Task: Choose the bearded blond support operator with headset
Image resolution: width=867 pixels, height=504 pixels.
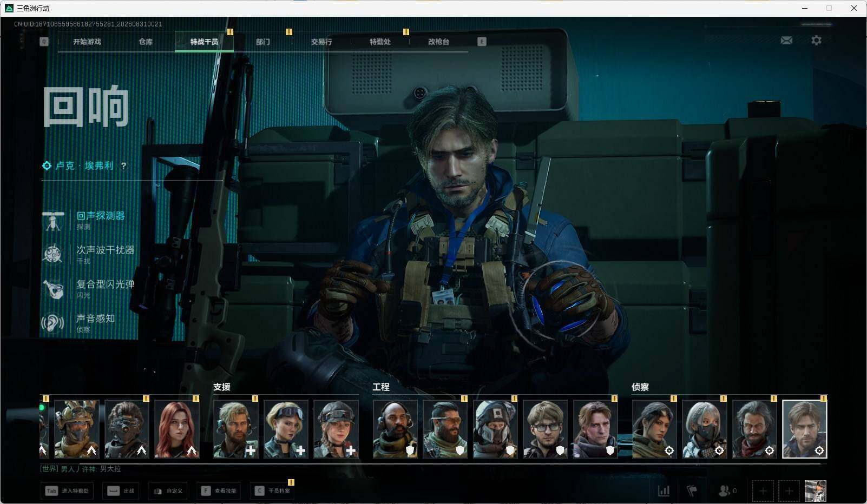Action: tap(236, 429)
